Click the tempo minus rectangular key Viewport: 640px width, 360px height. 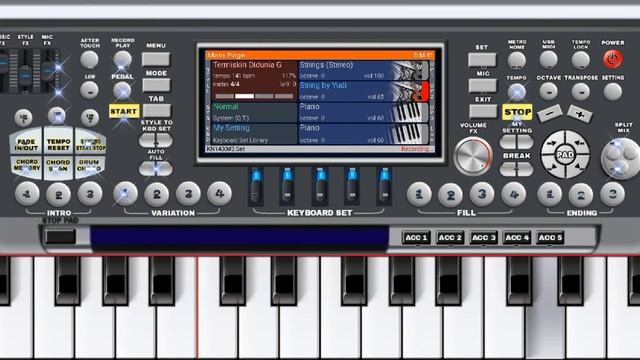click(x=549, y=113)
